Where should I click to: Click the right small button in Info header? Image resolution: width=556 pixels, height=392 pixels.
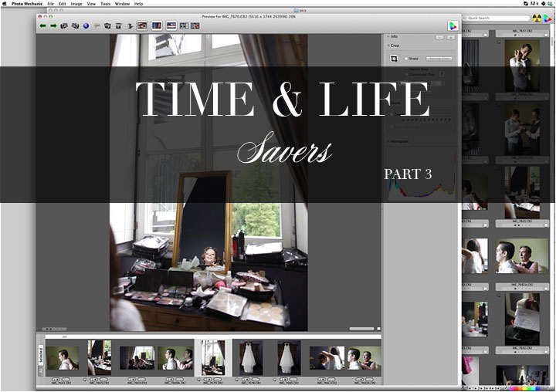pyautogui.click(x=451, y=37)
